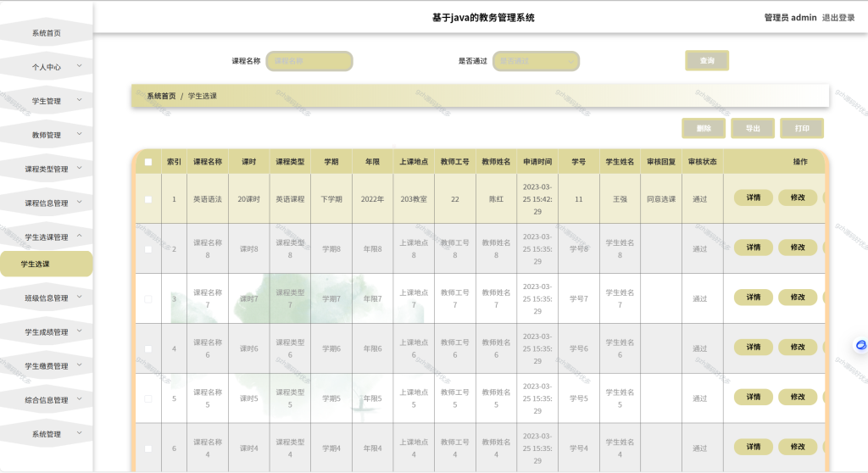
Task: Toggle the select-all checkbox in table header
Action: pyautogui.click(x=148, y=162)
